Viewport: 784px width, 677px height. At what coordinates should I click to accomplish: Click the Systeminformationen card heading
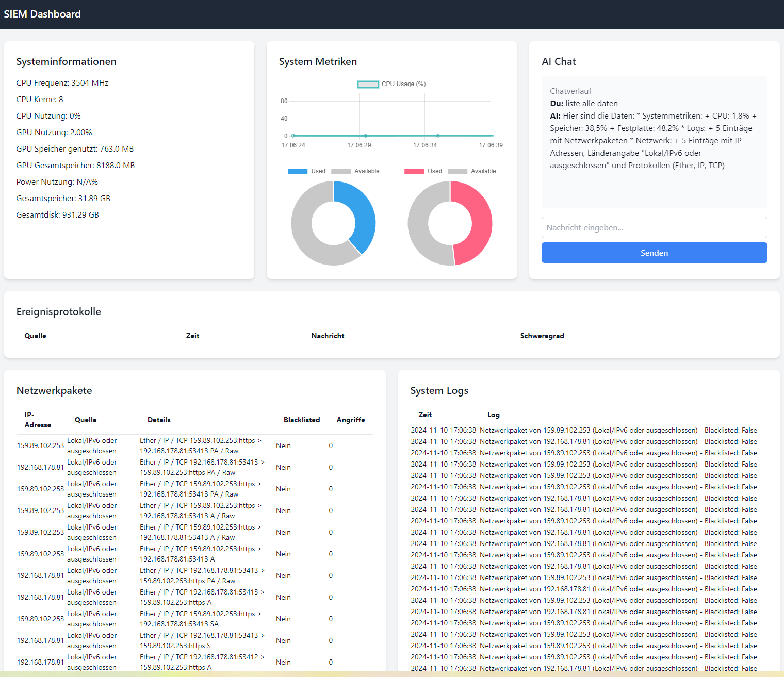pyautogui.click(x=67, y=61)
